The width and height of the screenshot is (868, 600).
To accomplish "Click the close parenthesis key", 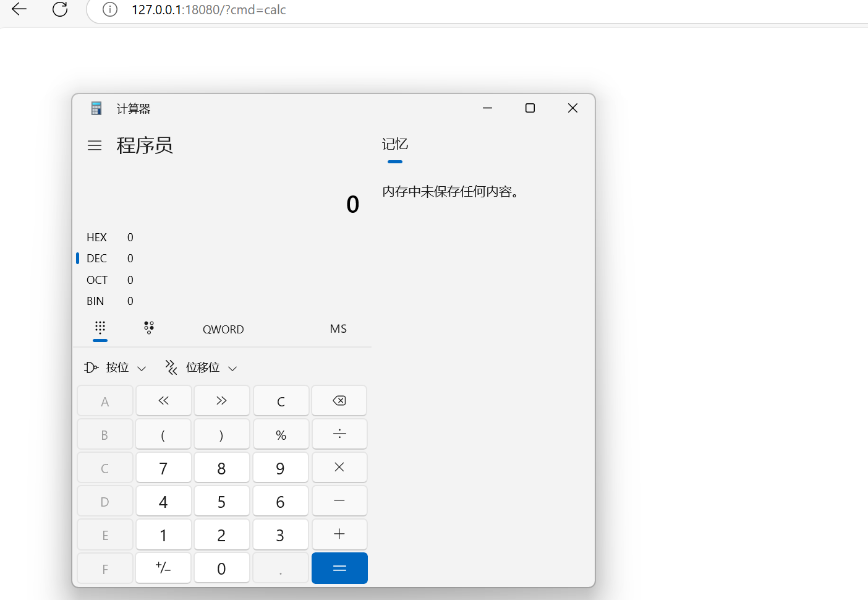I will (x=221, y=434).
